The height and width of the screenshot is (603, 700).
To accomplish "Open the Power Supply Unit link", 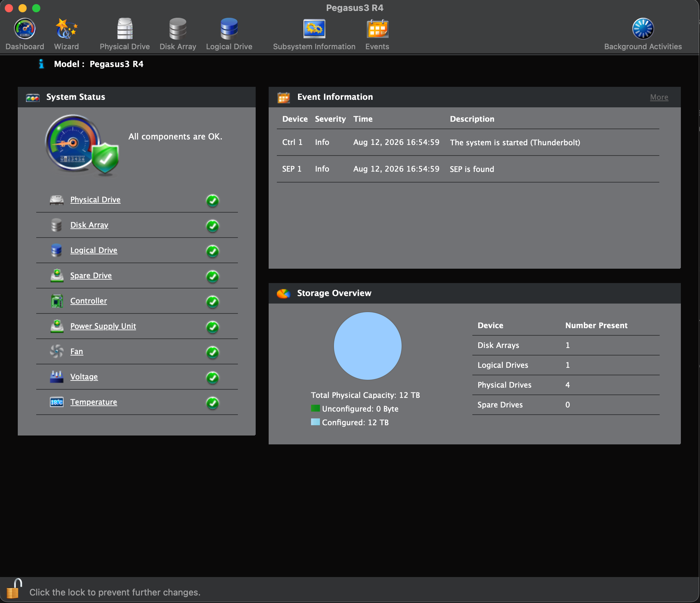I will pyautogui.click(x=103, y=326).
